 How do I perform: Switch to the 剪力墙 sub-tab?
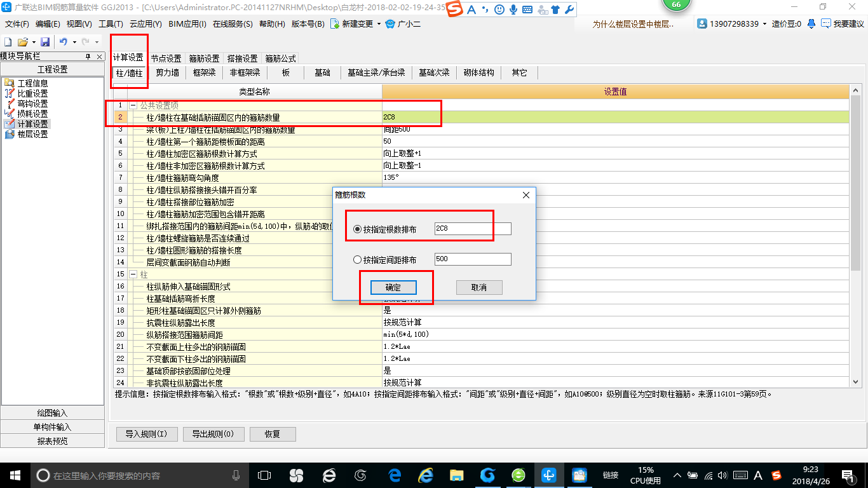pyautogui.click(x=168, y=73)
